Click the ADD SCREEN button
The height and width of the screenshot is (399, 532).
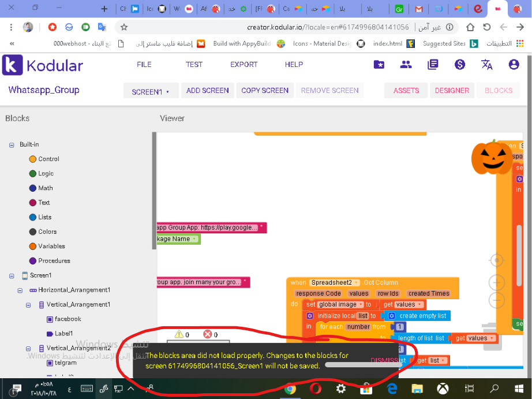coord(207,90)
